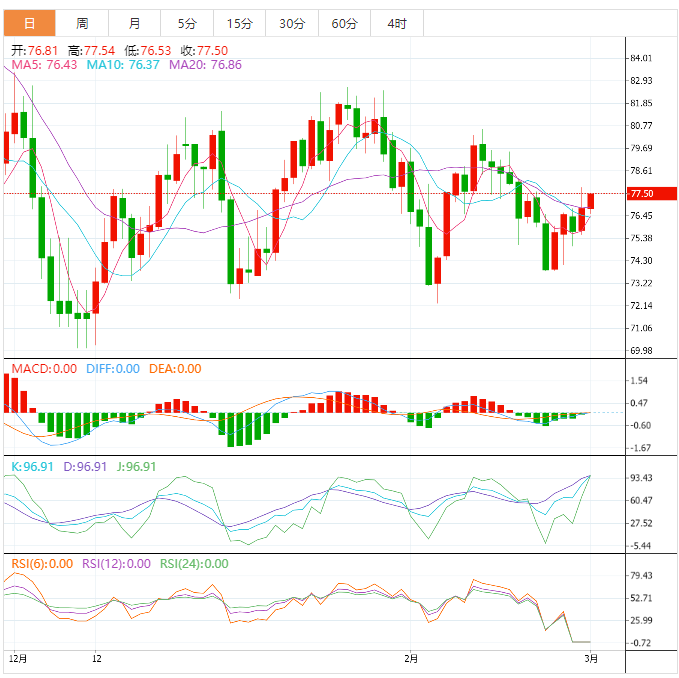Select the 15分 interval tab
679x678 pixels.
pyautogui.click(x=239, y=23)
